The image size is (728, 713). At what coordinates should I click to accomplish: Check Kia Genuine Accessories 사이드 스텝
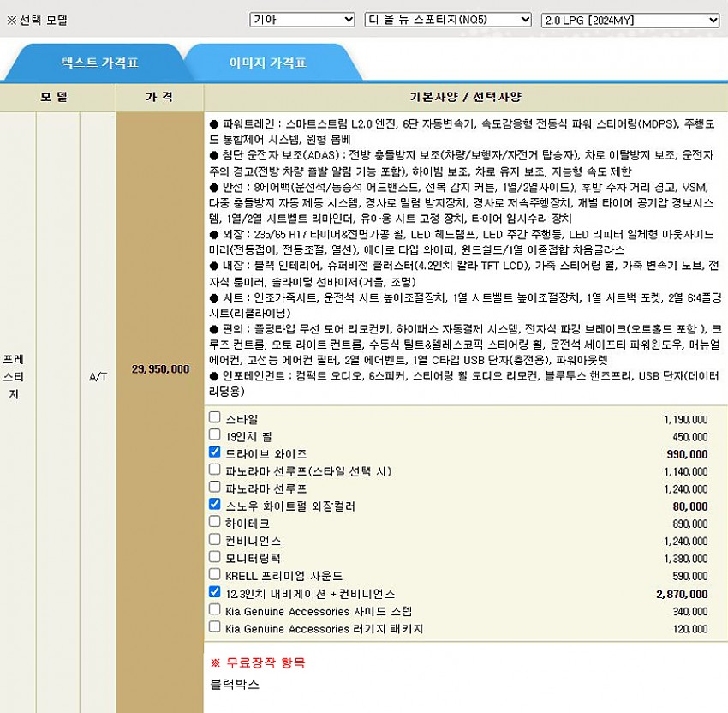tap(215, 609)
